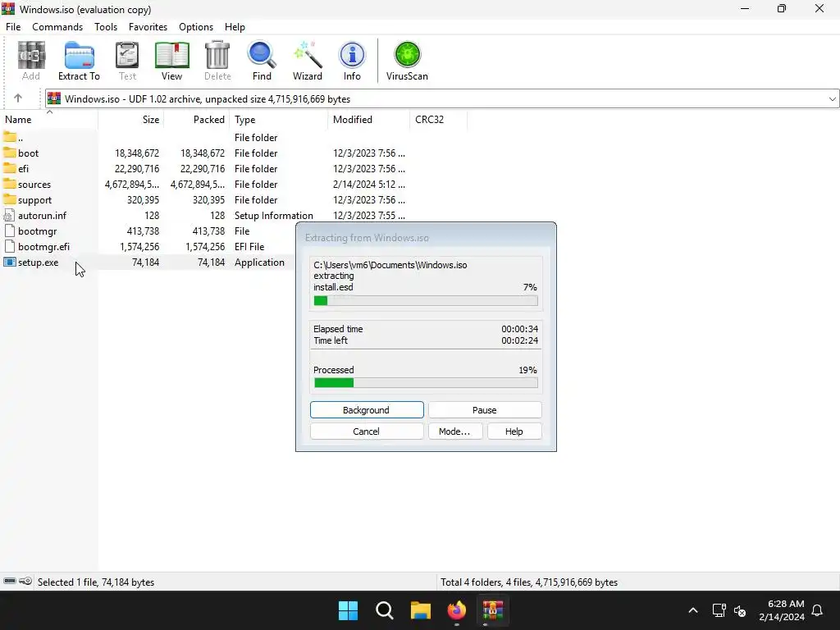Image resolution: width=840 pixels, height=630 pixels.
Task: Click the key icon in status bar
Action: (x=25, y=582)
